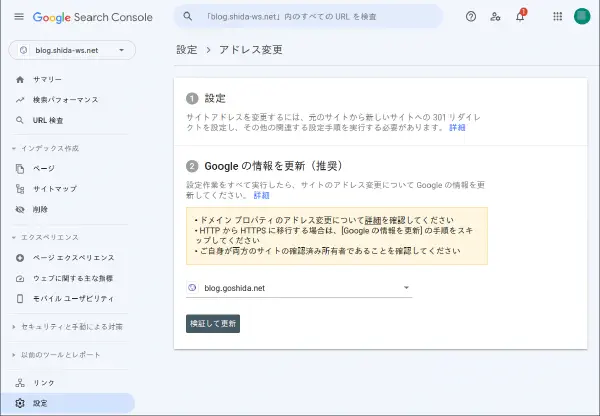Open the ページ indexing report
600x416 pixels.
(x=44, y=168)
